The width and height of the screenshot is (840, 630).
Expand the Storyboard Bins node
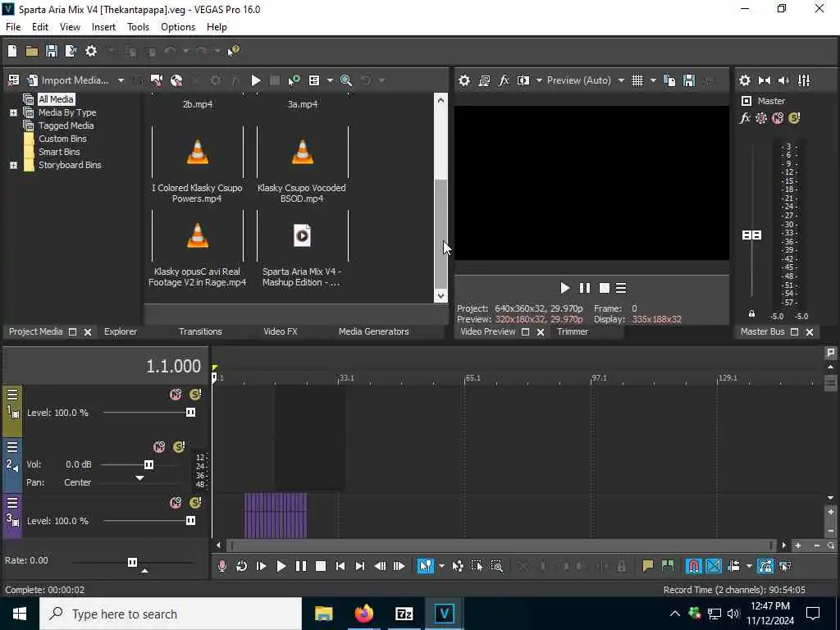(x=13, y=165)
